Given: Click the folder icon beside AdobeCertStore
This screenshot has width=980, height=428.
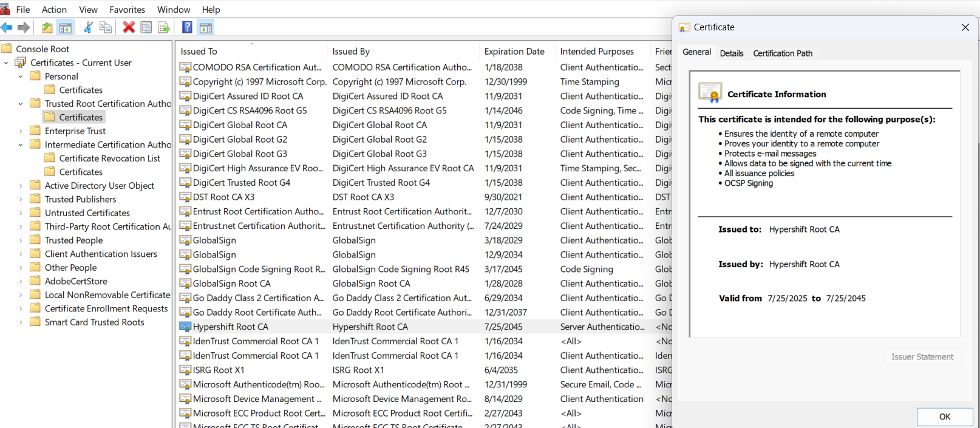Looking at the screenshot, I should point(35,281).
